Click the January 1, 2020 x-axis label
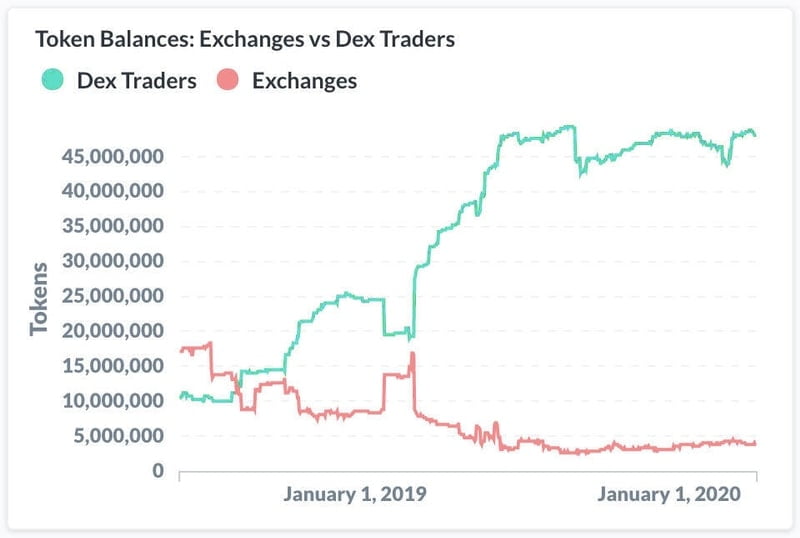This screenshot has height=538, width=800. pyautogui.click(x=669, y=494)
